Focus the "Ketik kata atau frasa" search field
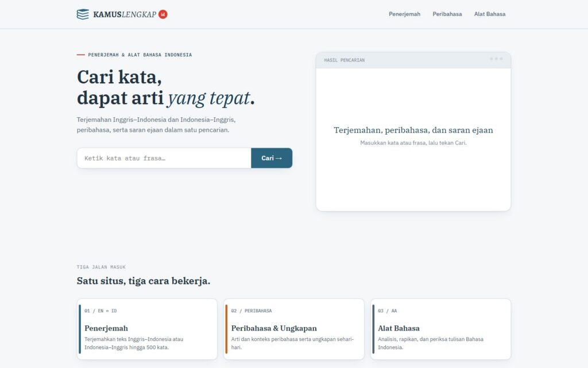Screen dimensions: 588x368 point(164,158)
